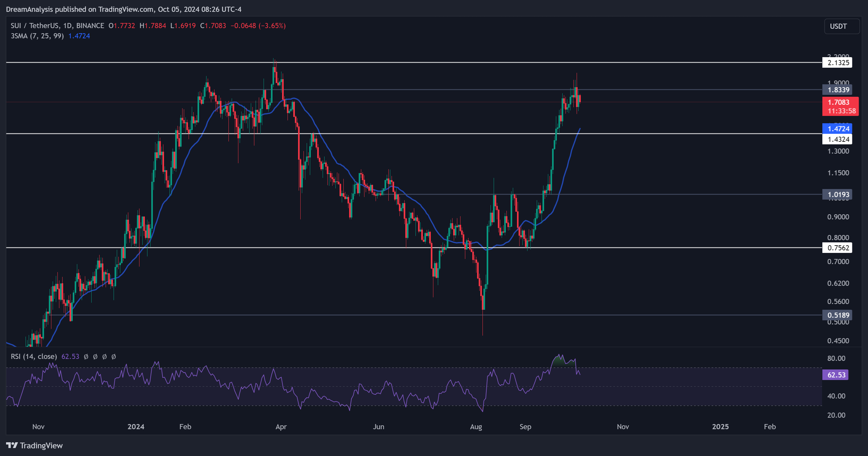The image size is (868, 456).
Task: Click the 1.3000 price axis tick
Action: point(838,151)
